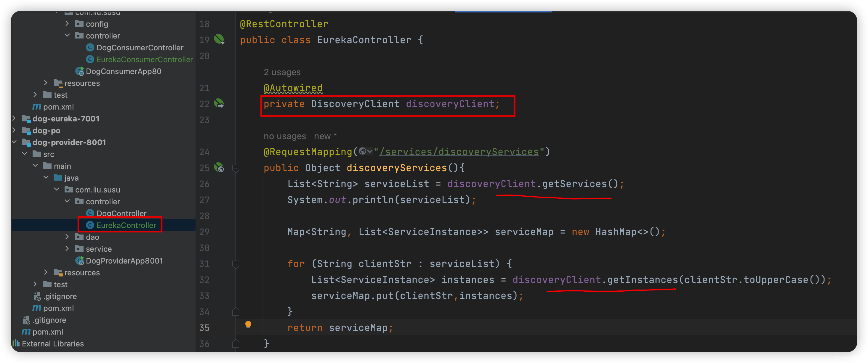Collapse the java source folder
The height and width of the screenshot is (363, 868).
46,177
